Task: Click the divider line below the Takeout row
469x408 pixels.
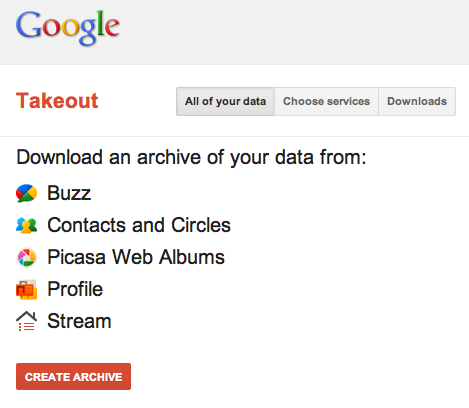Action: [234, 136]
